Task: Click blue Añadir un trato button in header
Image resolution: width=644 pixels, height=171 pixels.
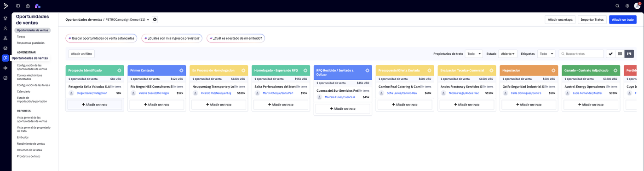Action: click(623, 20)
